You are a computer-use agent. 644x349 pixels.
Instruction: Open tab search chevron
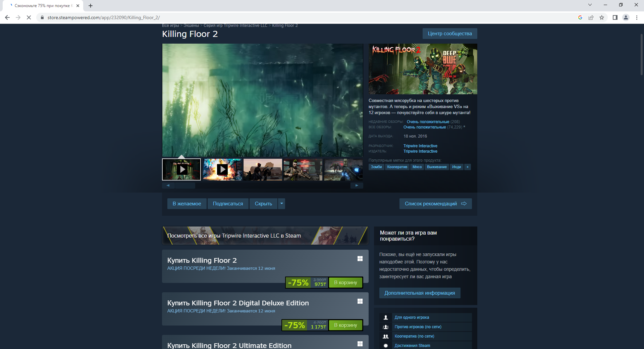(x=590, y=5)
